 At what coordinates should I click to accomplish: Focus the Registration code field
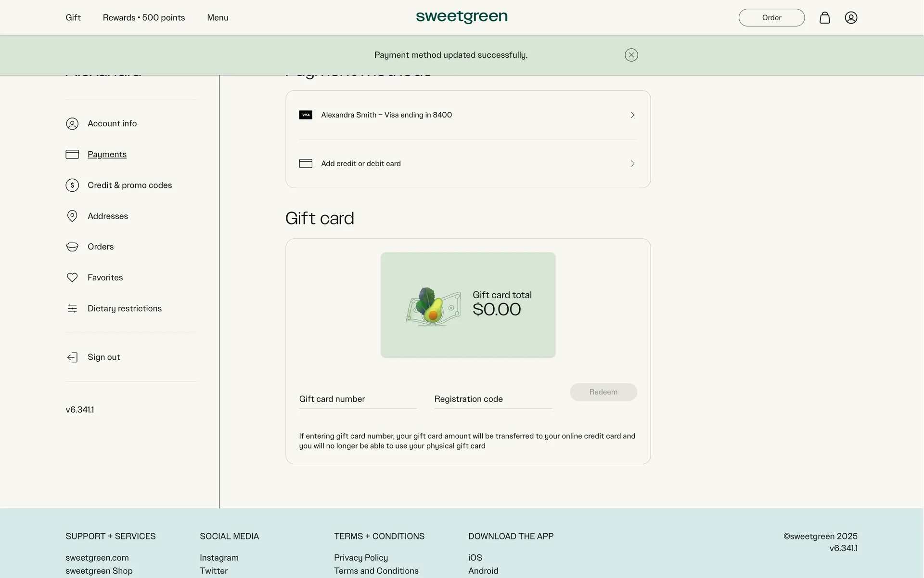pos(493,399)
